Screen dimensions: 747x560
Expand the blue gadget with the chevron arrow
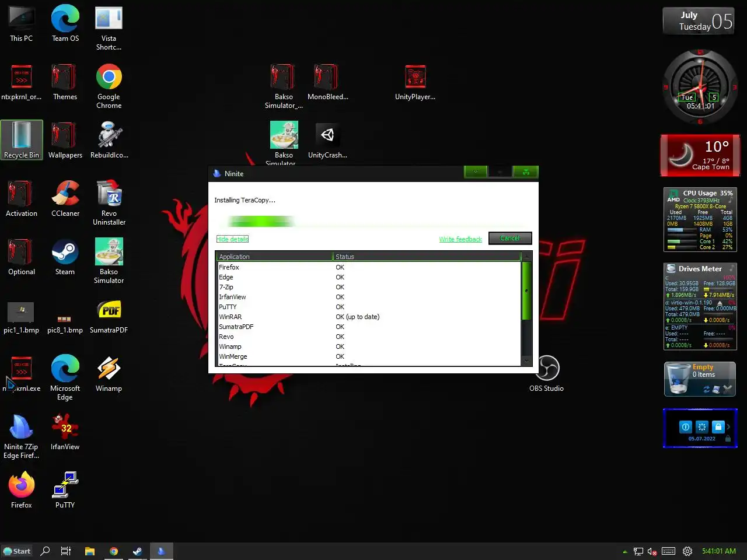tap(728, 427)
